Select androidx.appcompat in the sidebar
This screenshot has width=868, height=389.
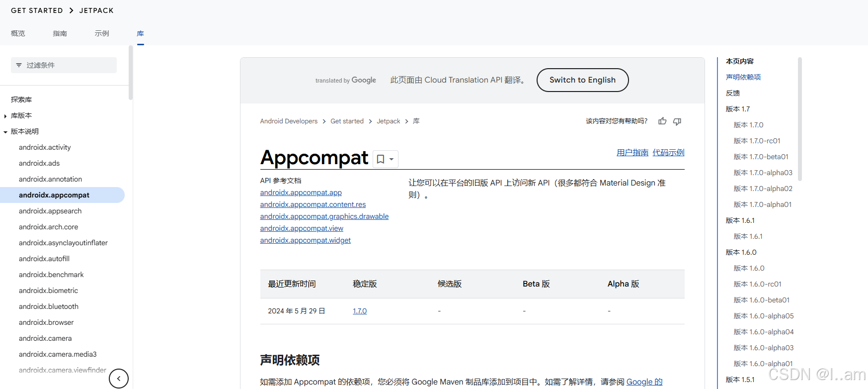[62, 195]
